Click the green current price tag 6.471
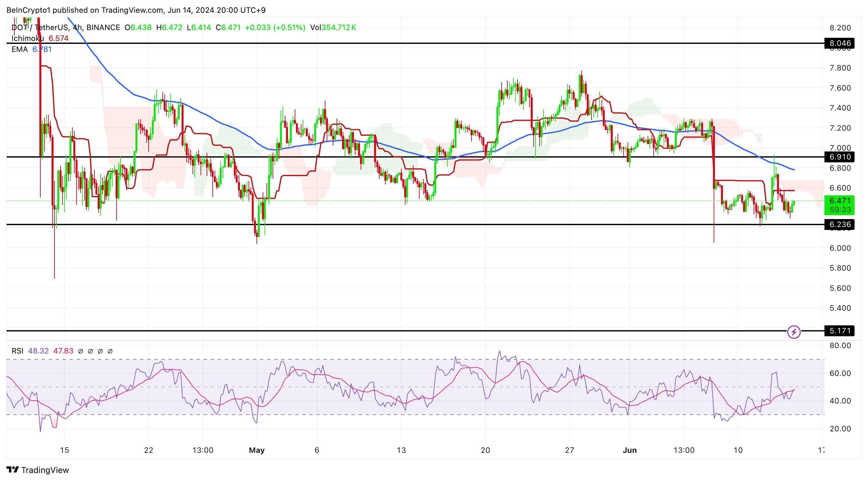 [839, 201]
